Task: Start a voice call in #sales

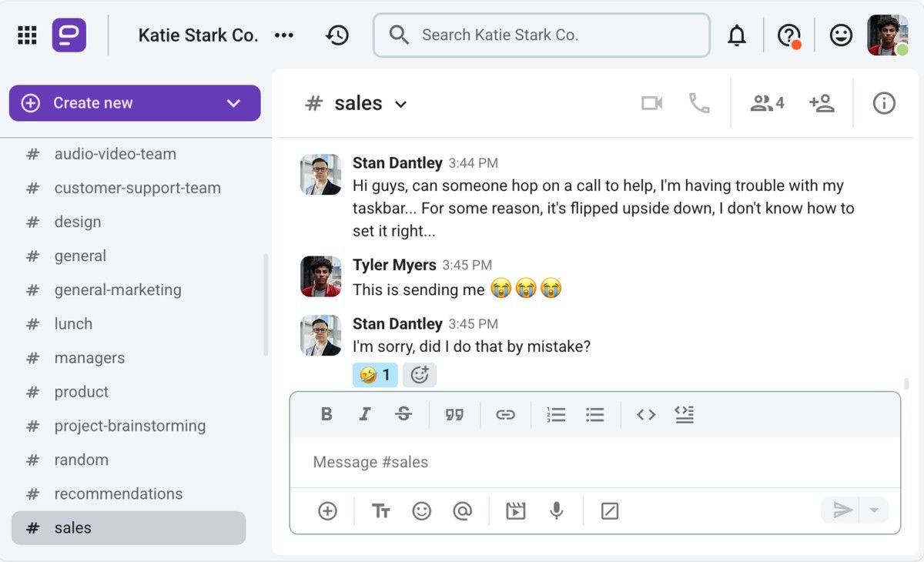Action: pos(699,102)
